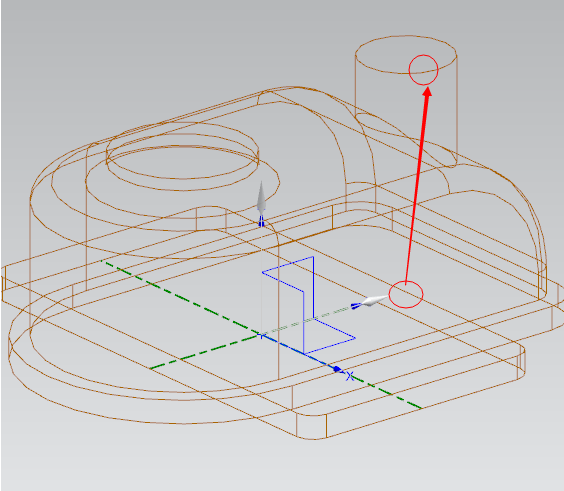Click the lower red circle marker on the base plate
This screenshot has height=491, width=564.
click(406, 295)
